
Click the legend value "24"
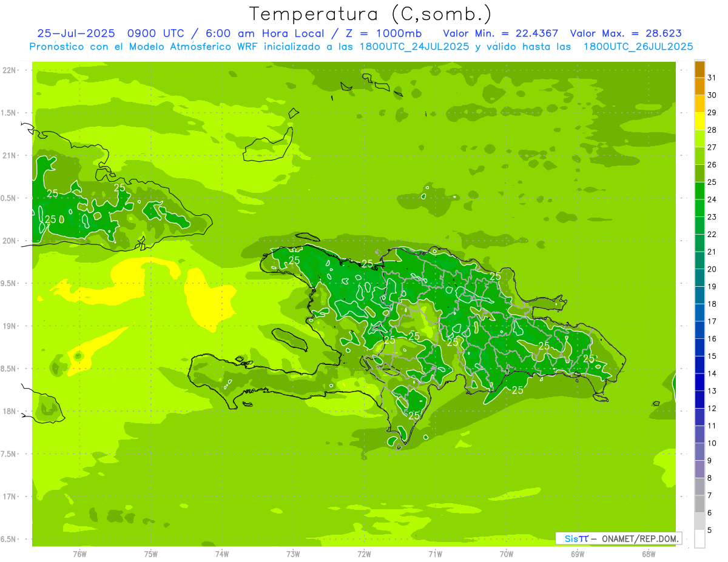(712, 199)
